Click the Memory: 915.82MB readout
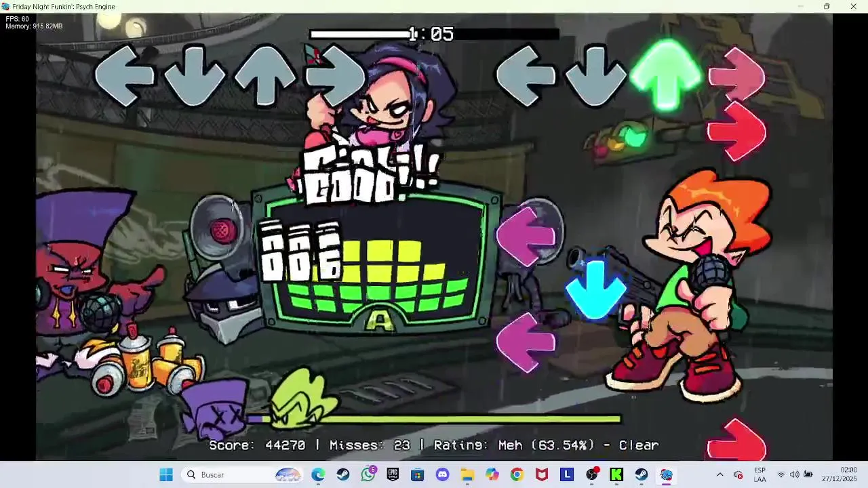This screenshot has width=868, height=488. click(34, 26)
